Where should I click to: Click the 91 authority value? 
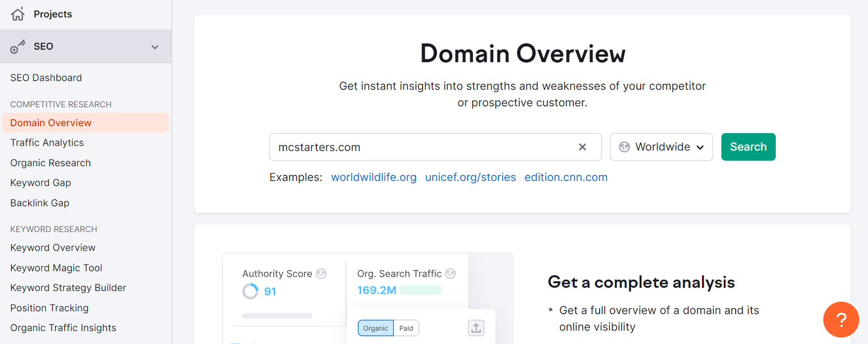click(x=270, y=291)
